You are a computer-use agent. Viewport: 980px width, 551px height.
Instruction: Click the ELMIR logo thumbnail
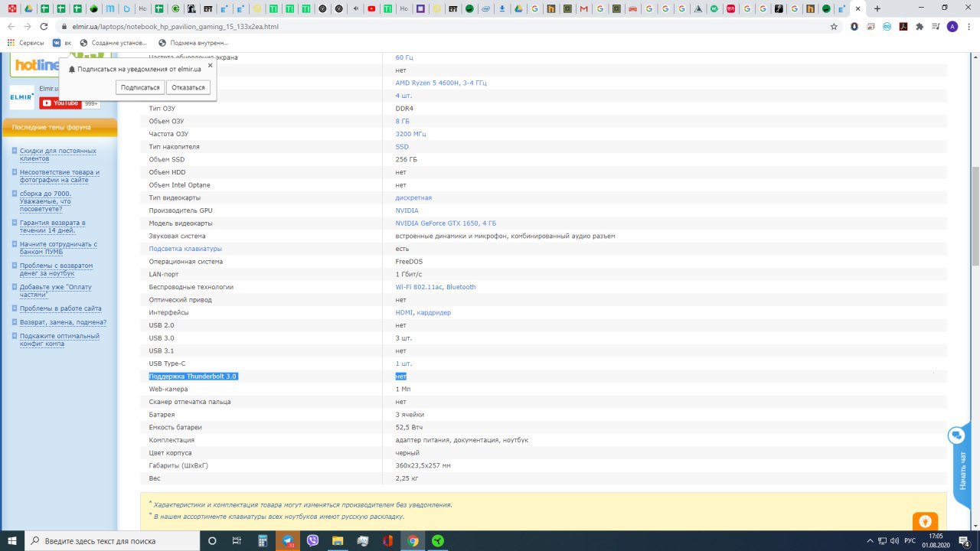(21, 97)
